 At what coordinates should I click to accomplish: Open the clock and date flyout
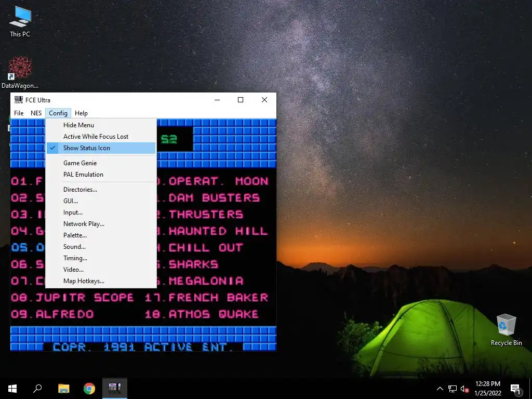click(487, 389)
